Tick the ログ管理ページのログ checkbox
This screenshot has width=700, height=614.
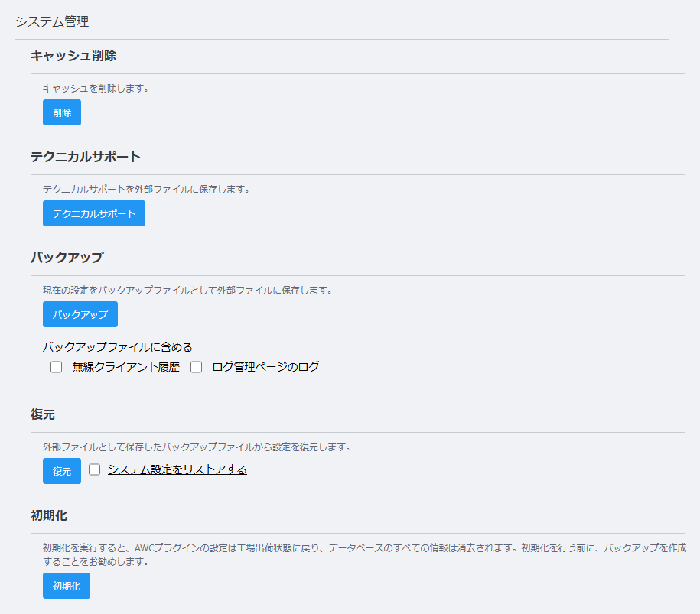(196, 367)
